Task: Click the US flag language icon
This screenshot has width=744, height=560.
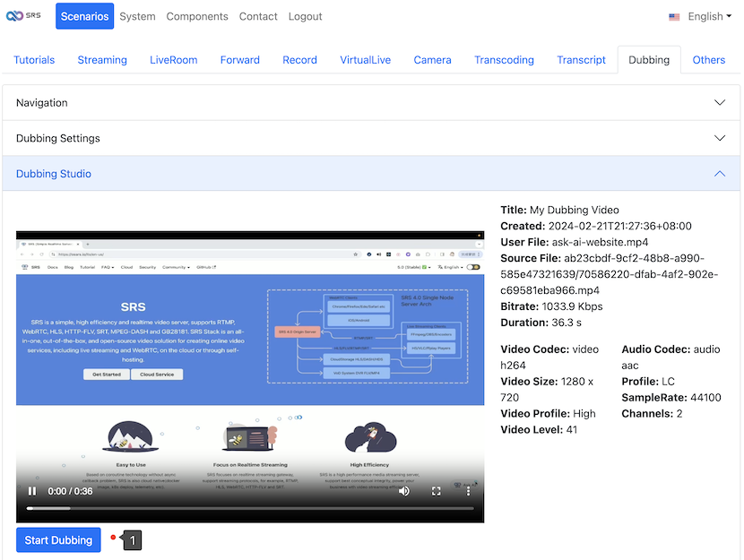Action: (x=674, y=17)
